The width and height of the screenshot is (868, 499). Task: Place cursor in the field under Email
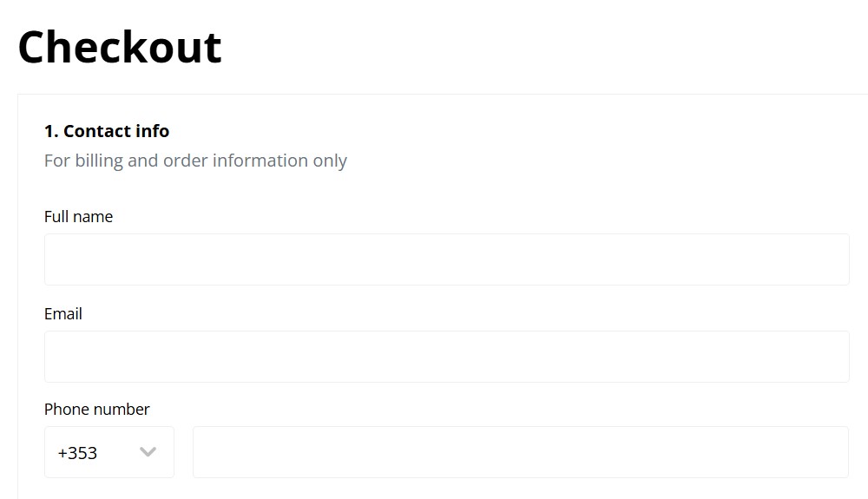pyautogui.click(x=446, y=357)
